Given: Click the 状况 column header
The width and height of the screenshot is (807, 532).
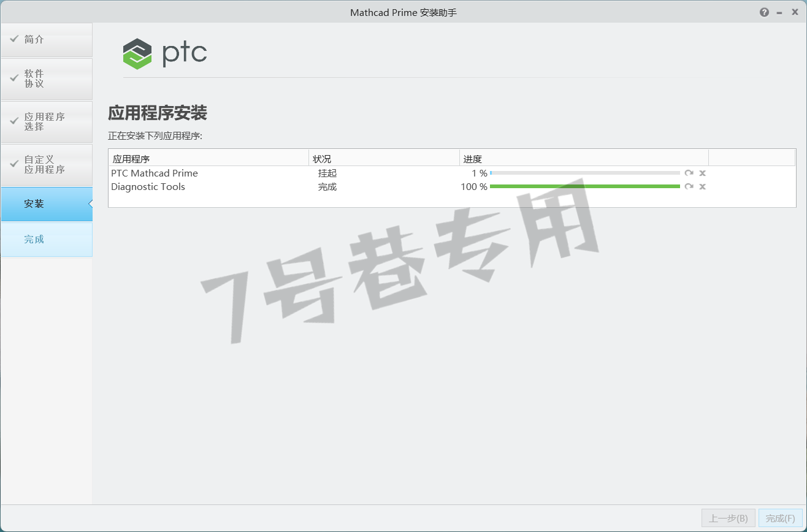Looking at the screenshot, I should pos(384,159).
